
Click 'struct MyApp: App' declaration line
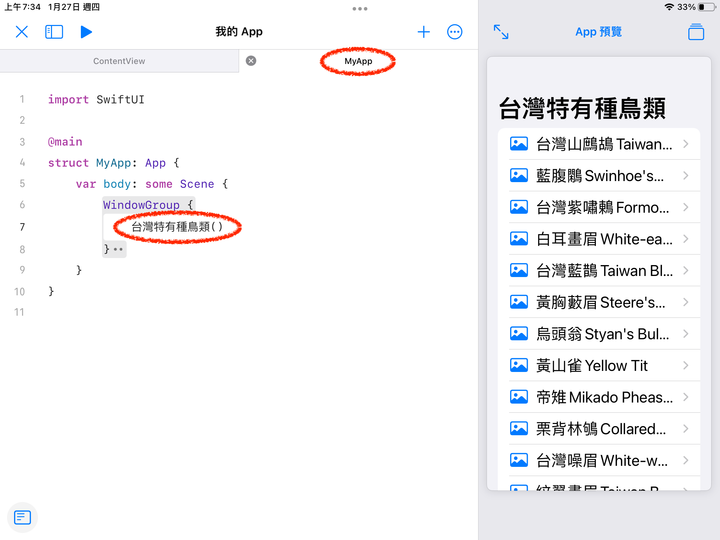point(113,163)
